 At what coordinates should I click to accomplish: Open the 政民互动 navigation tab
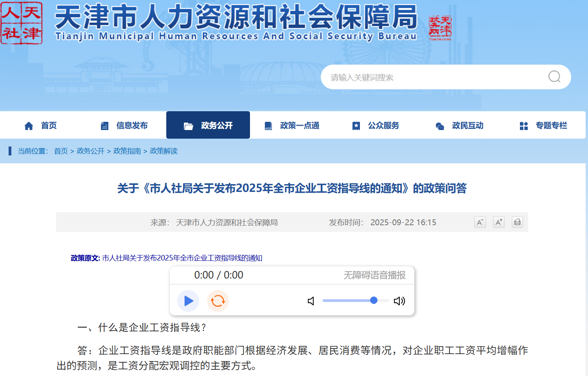[460, 125]
